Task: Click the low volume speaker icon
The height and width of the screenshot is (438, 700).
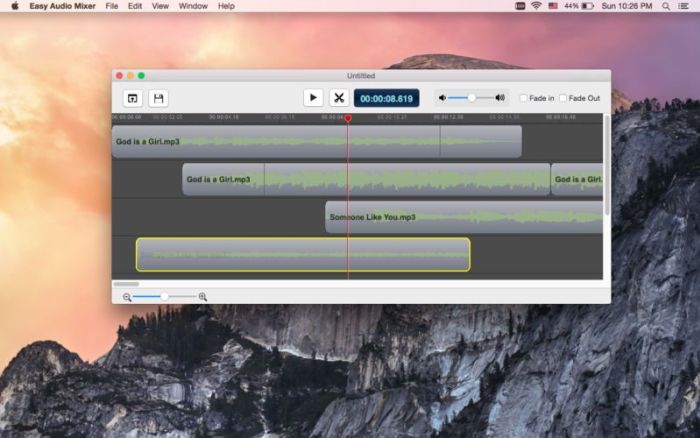Action: tap(442, 98)
